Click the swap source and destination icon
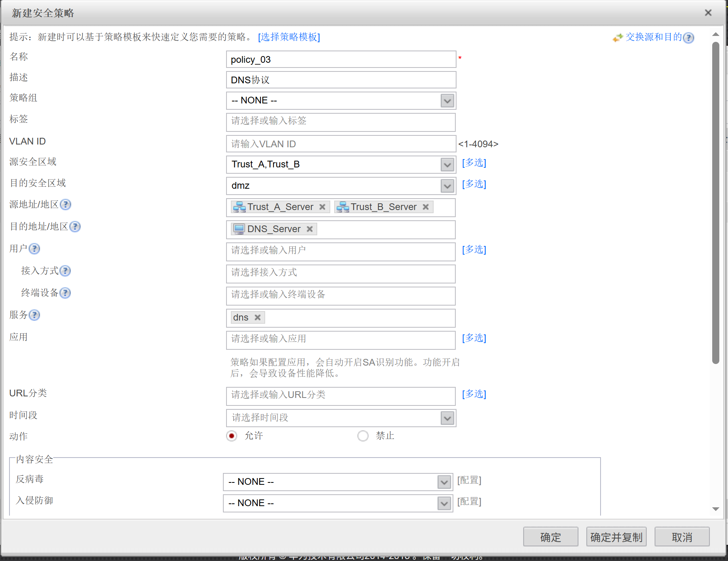 [x=618, y=38]
